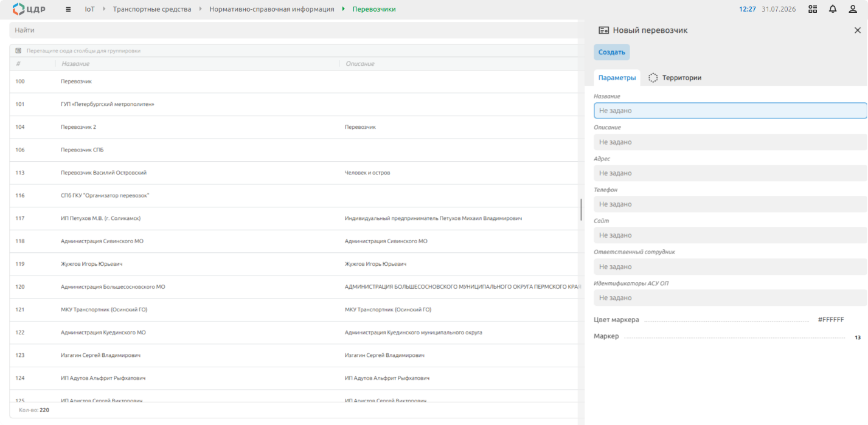Click description Человек и остров

point(367,173)
